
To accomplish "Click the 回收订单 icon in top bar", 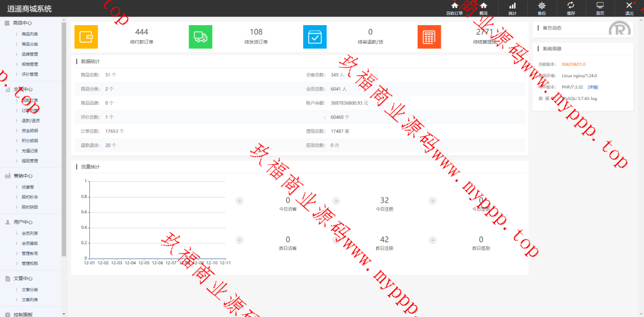I will tap(454, 6).
